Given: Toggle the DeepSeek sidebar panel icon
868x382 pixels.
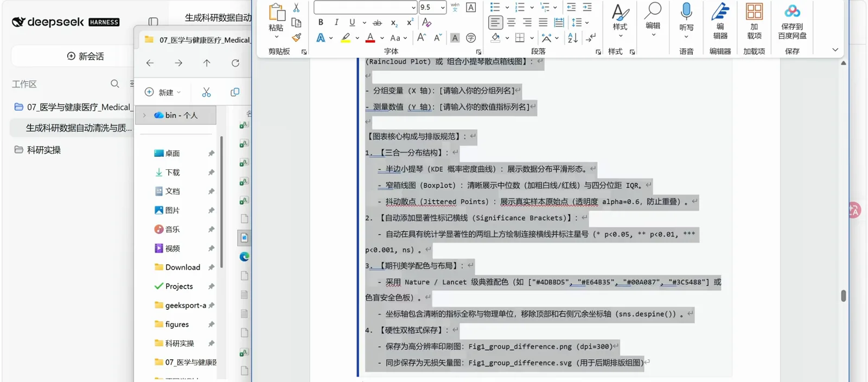Looking at the screenshot, I should (153, 22).
